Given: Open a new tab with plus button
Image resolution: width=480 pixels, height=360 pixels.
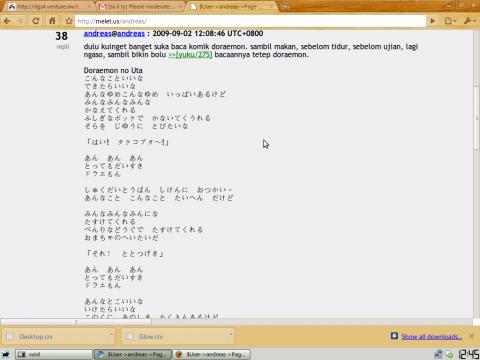Looking at the screenshot, I should coord(285,6).
